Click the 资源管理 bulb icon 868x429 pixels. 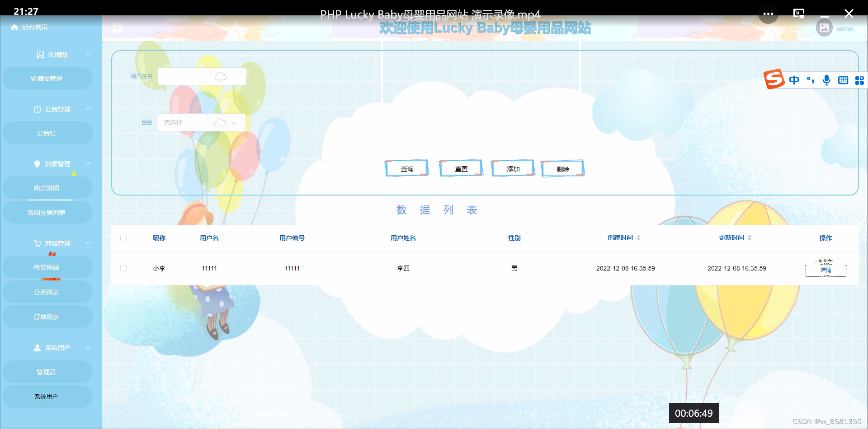pos(37,164)
